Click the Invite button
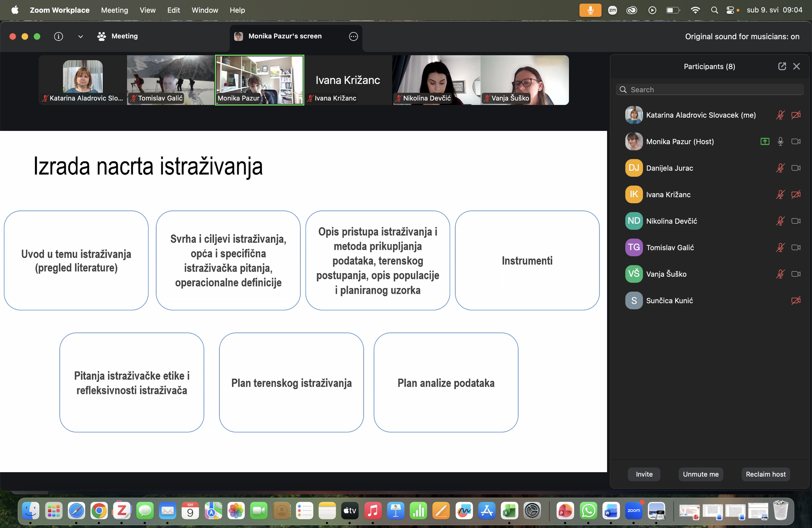Screen dimensions: 812x528 [x=644, y=474]
